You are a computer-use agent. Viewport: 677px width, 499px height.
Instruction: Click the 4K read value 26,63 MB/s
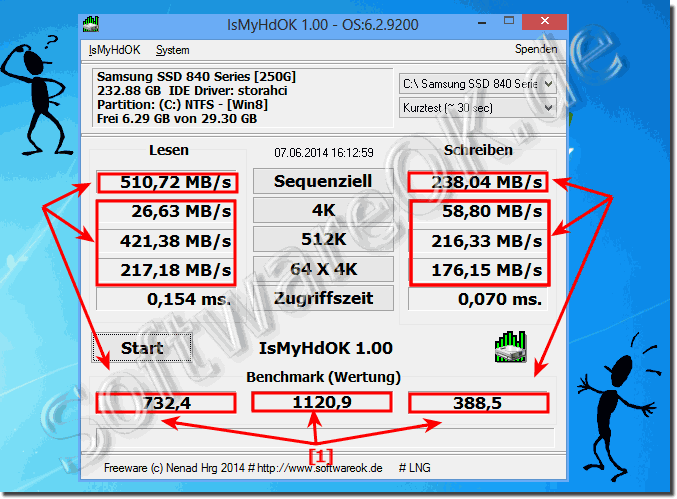(167, 212)
